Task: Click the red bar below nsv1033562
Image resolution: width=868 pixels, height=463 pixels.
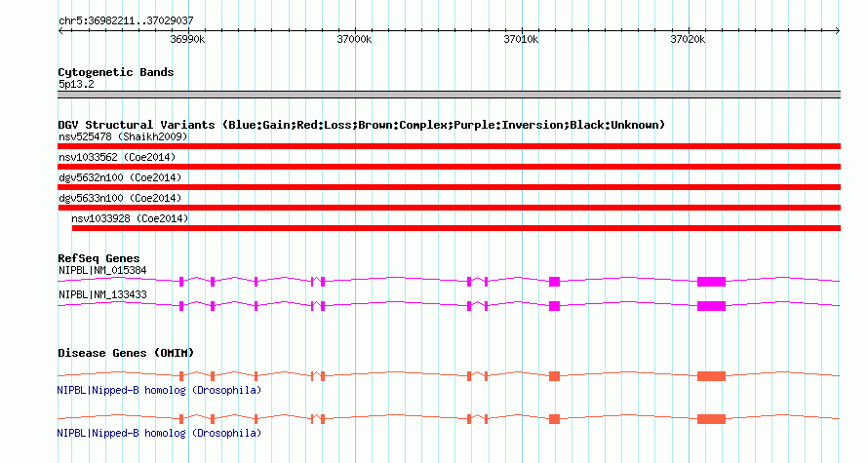Action: pos(449,167)
